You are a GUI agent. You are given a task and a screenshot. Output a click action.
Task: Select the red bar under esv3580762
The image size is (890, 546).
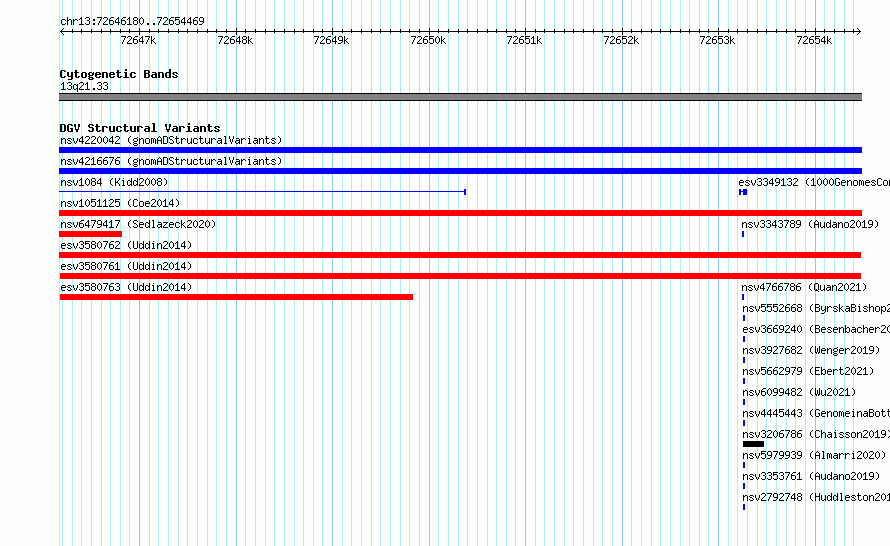click(460, 255)
